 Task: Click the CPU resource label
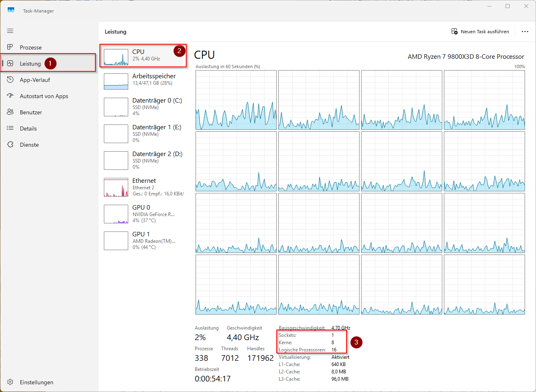coord(138,52)
